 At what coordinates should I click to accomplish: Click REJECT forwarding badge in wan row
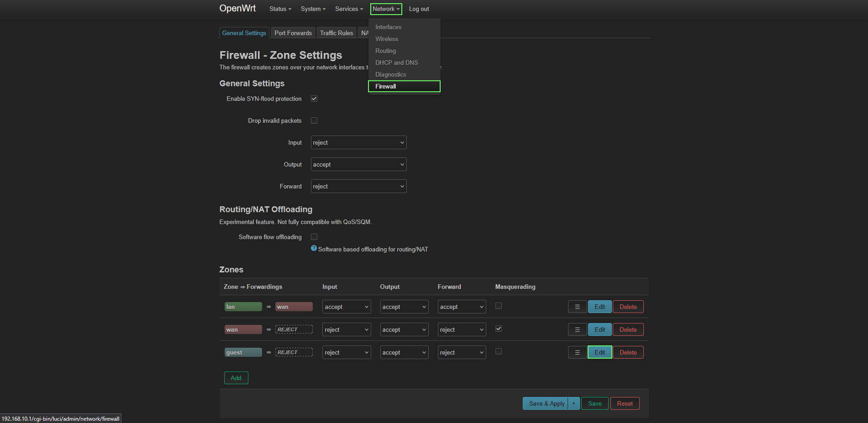click(294, 329)
